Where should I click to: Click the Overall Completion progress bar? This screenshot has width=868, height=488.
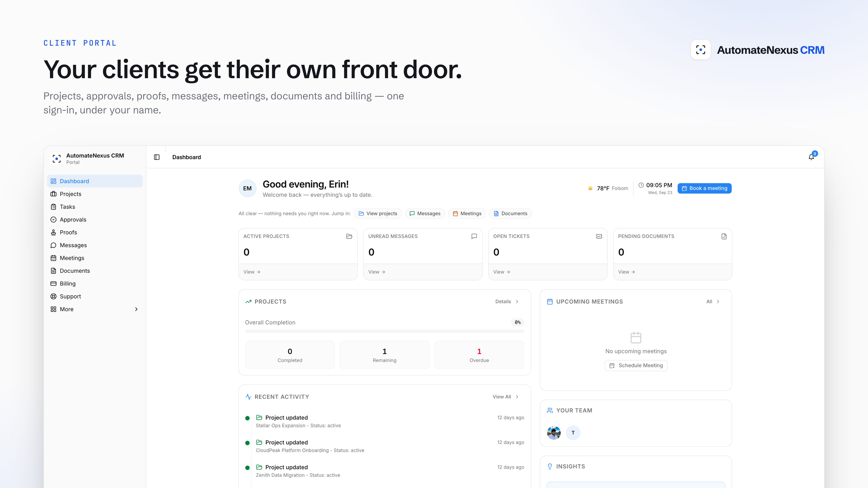coord(384,331)
